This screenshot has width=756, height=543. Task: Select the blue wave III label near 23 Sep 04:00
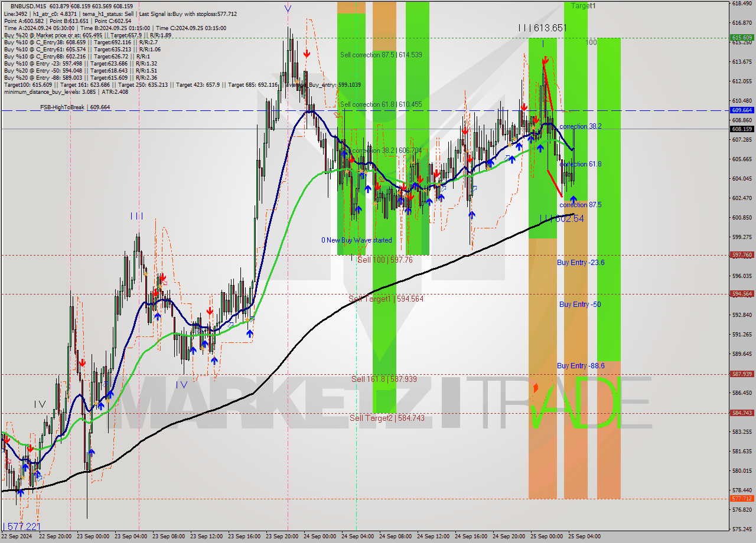click(x=136, y=216)
